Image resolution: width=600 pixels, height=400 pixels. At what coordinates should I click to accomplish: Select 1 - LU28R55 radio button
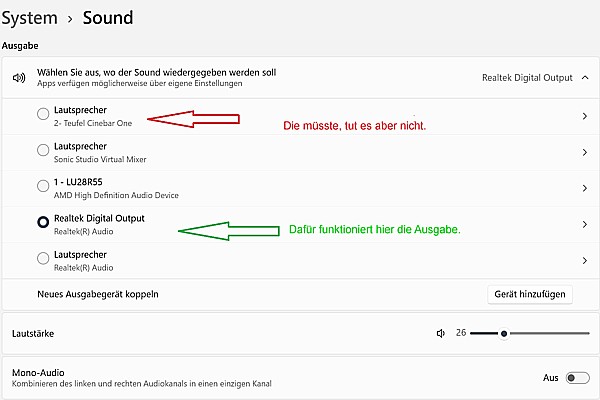tap(43, 186)
